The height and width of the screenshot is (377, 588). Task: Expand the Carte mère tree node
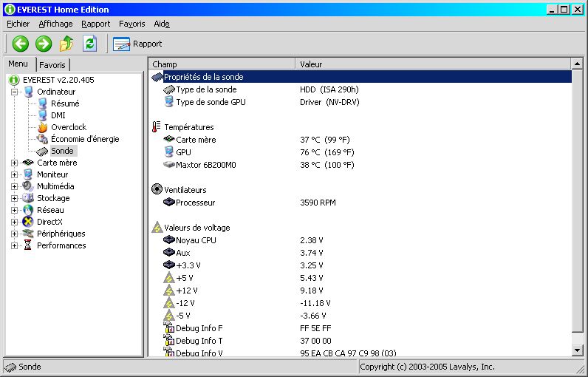tap(15, 163)
